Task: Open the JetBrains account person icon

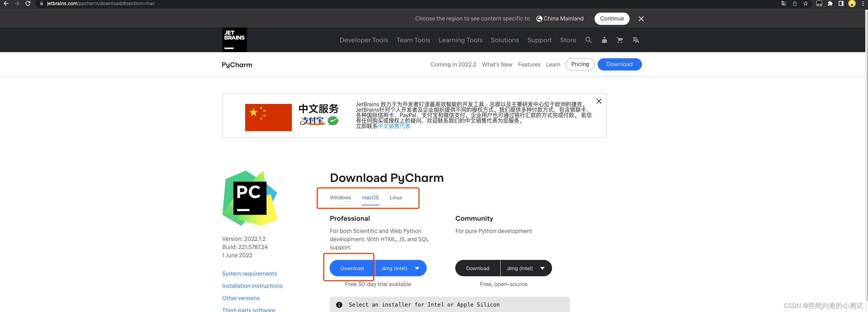Action: [604, 40]
